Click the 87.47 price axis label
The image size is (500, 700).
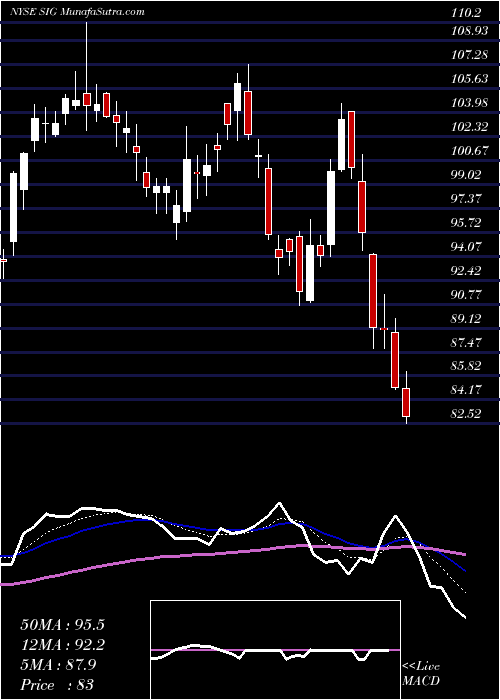coord(467,343)
